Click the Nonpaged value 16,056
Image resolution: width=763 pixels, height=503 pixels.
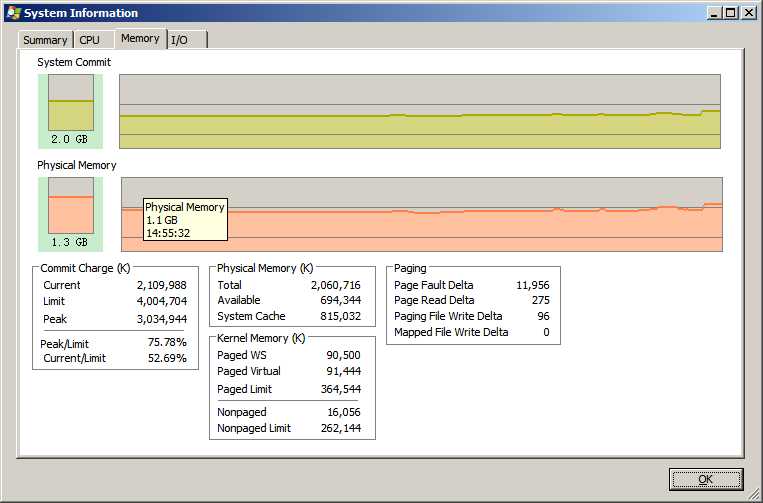(x=344, y=413)
